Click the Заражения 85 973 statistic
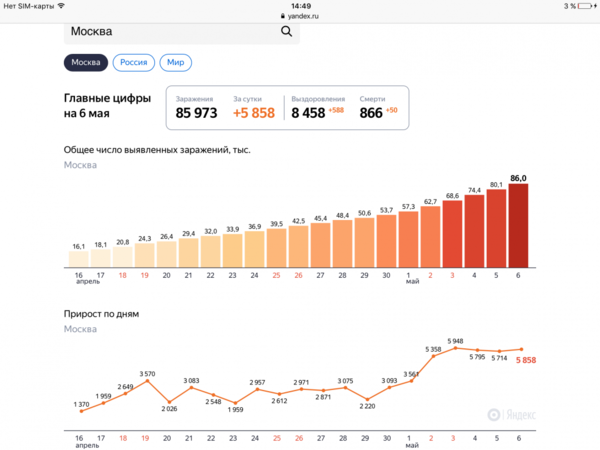This screenshot has width=600, height=450. coord(197,108)
